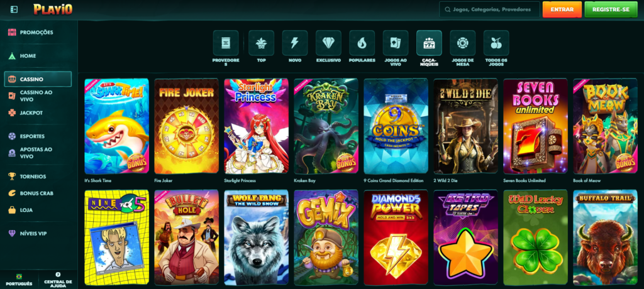Click the Registre-se button
Viewport: 644px width, 289px height.
[611, 9]
